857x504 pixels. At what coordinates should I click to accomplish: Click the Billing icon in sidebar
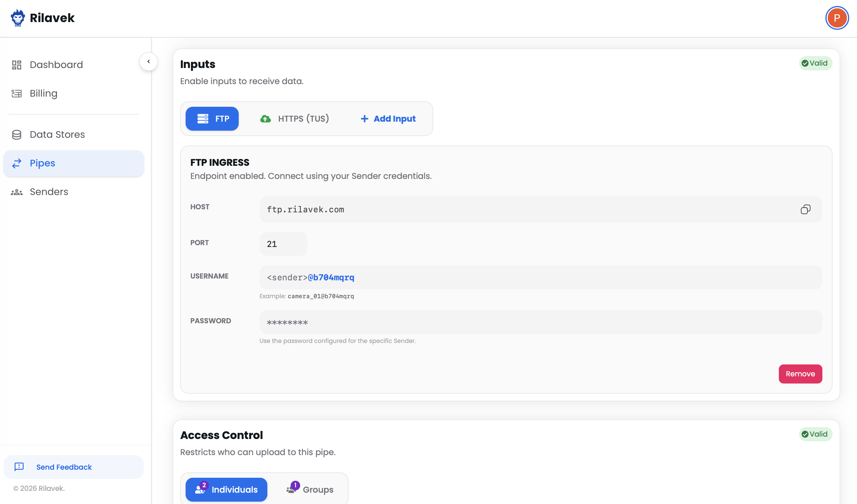[17, 93]
